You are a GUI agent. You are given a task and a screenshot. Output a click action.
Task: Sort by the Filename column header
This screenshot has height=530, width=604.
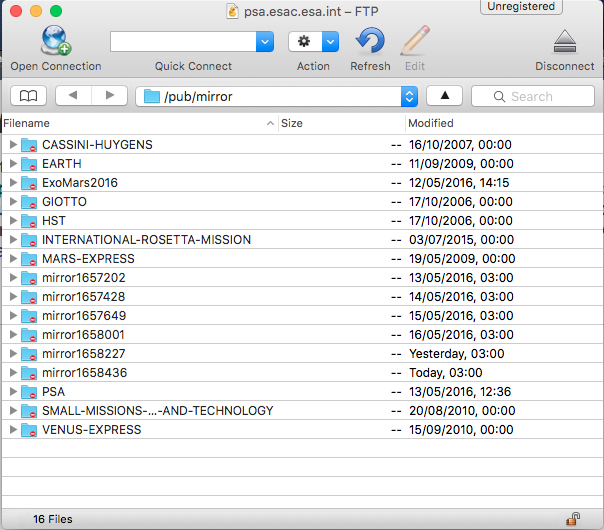point(139,123)
